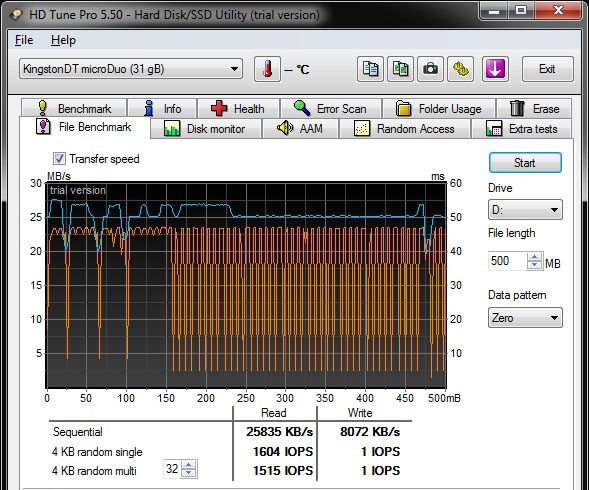This screenshot has width=589, height=490.
Task: Click the Read column header
Action: (x=274, y=413)
